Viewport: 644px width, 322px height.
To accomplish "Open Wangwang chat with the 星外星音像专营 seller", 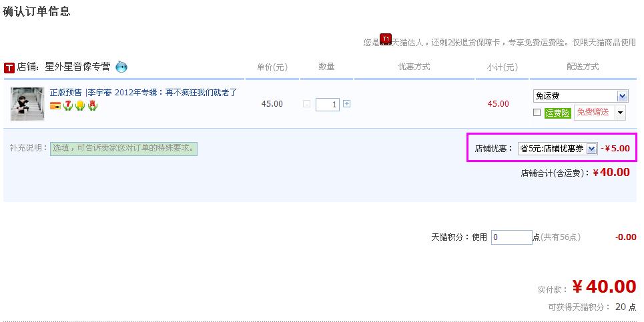I will pos(121,67).
